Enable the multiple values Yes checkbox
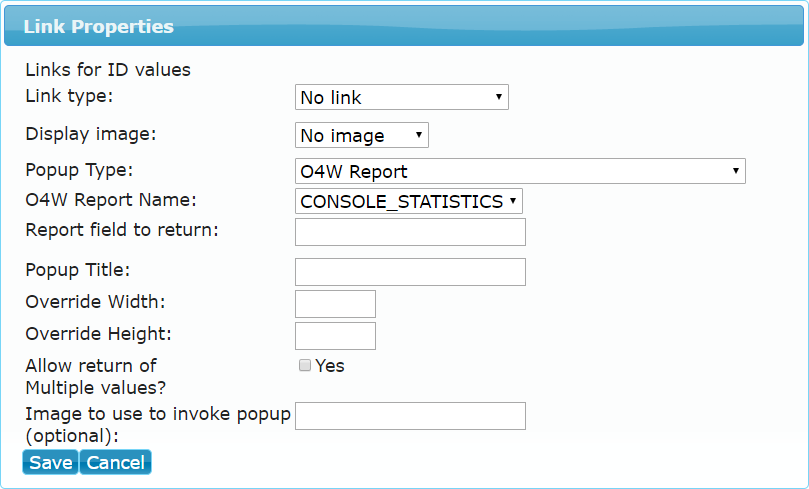This screenshot has height=489, width=809. [x=305, y=365]
